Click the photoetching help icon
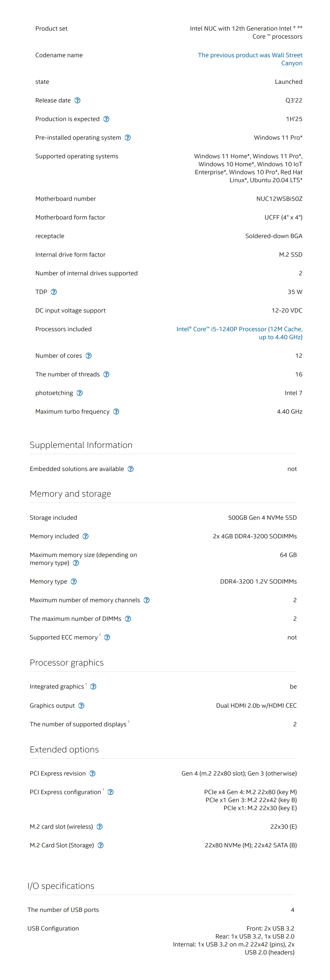The image size is (330, 980). tap(80, 393)
